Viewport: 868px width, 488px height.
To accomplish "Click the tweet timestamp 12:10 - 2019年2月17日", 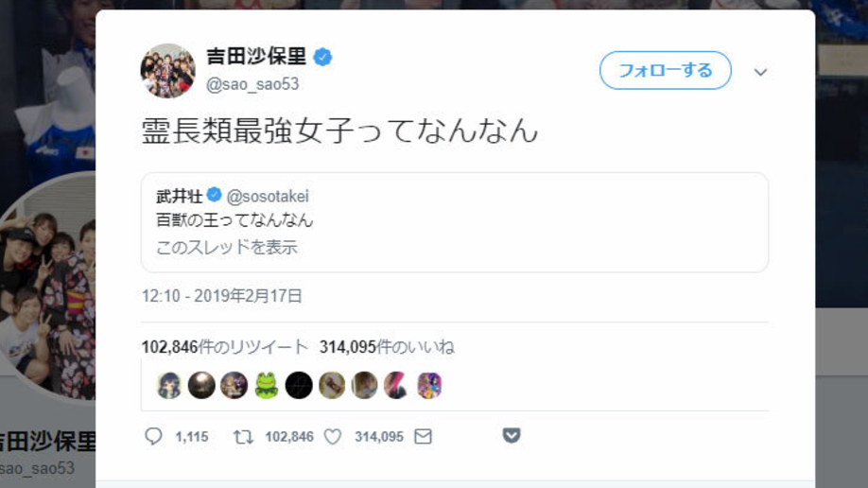I will pyautogui.click(x=222, y=296).
